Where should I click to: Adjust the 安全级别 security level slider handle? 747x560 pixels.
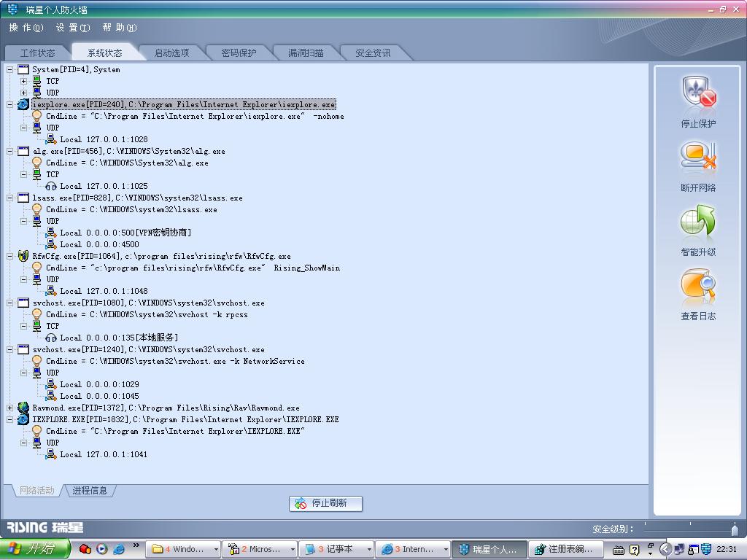click(x=735, y=529)
